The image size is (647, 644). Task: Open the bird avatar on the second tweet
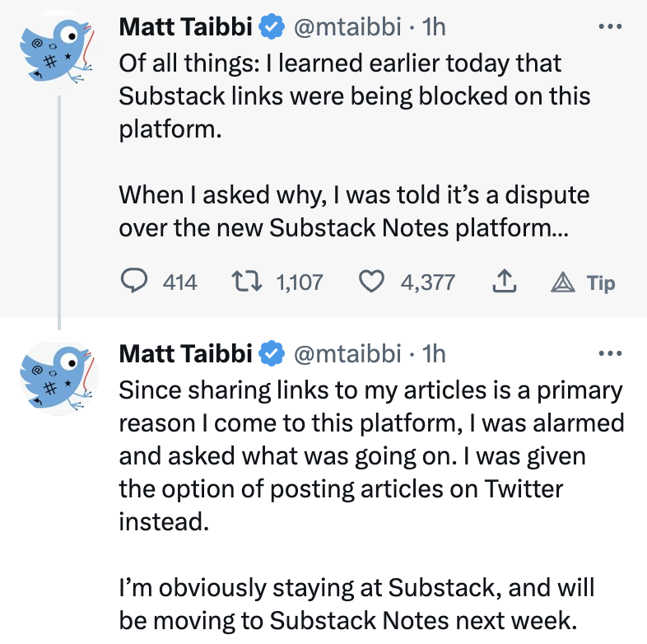coord(58,376)
